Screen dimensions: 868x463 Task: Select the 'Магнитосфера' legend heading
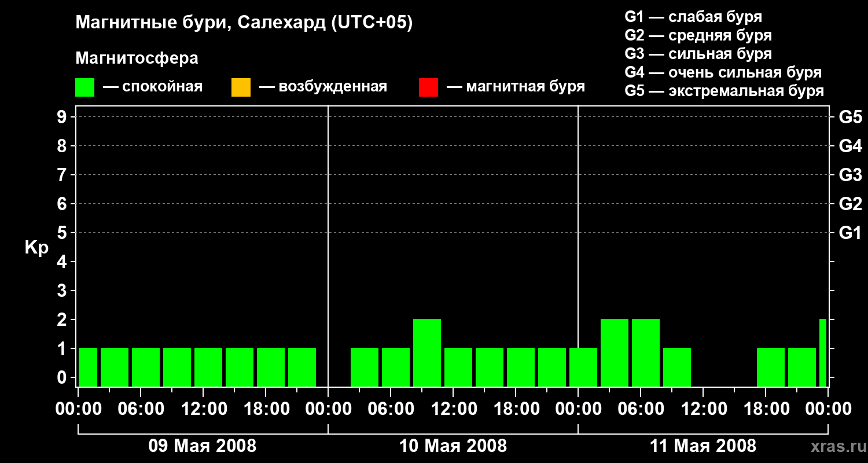137,58
